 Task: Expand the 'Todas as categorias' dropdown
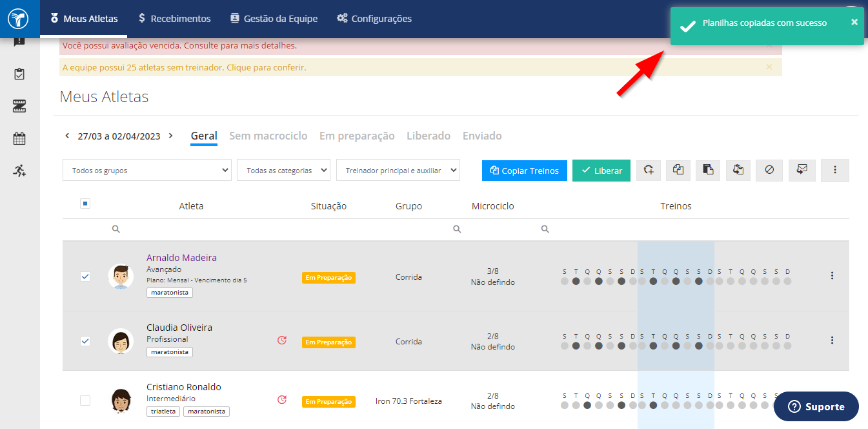[284, 171]
